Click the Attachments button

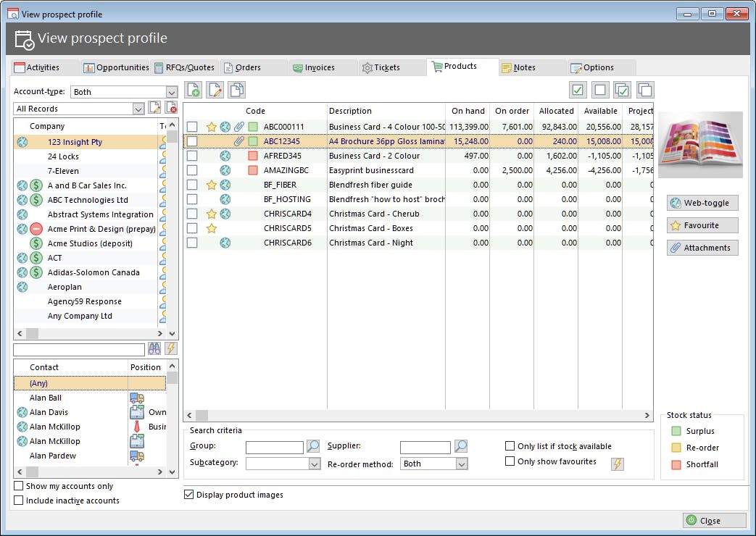pyautogui.click(x=702, y=248)
